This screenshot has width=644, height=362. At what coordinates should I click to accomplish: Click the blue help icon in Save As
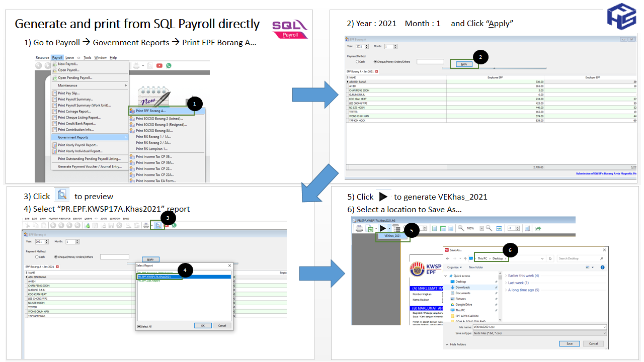pyautogui.click(x=603, y=267)
